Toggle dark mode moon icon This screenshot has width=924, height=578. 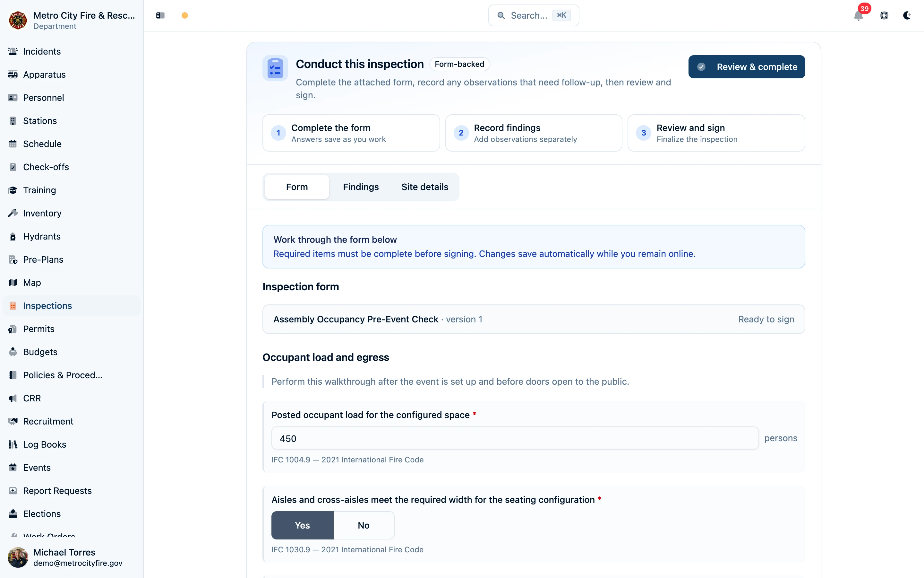907,15
